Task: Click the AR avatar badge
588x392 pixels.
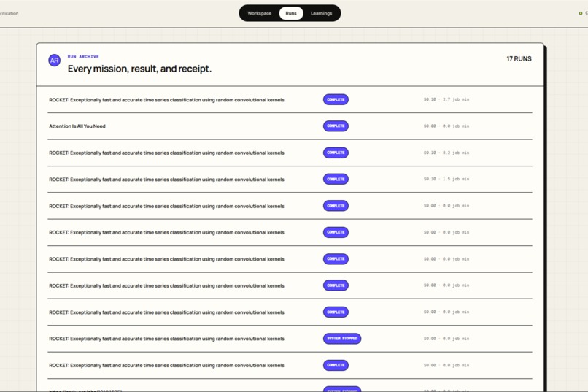Action: click(55, 60)
